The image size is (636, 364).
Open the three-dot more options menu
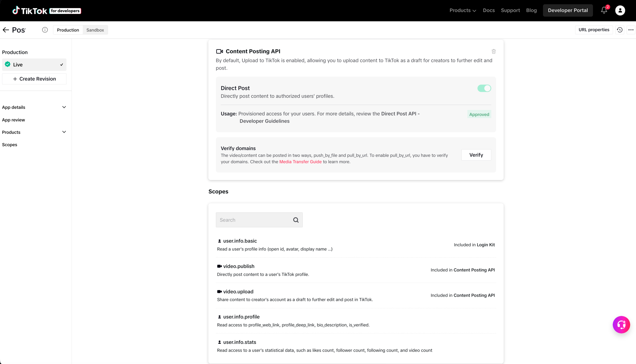631,30
